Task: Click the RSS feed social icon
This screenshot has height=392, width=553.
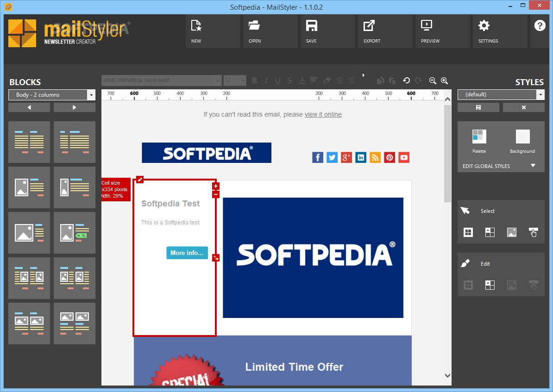Action: [x=375, y=157]
